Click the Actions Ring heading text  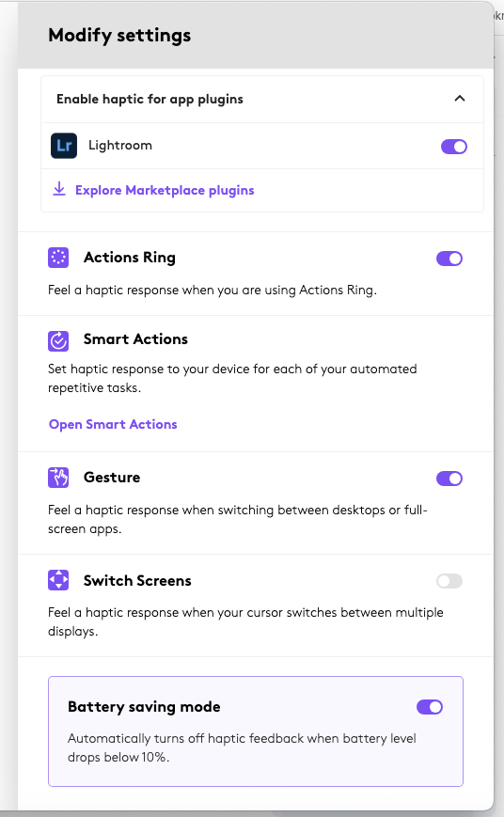(x=130, y=258)
